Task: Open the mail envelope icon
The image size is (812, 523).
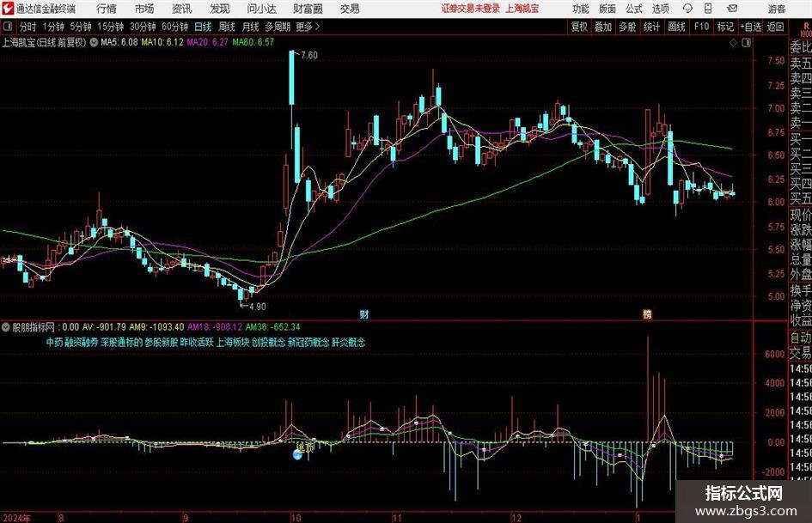Action: (732, 9)
